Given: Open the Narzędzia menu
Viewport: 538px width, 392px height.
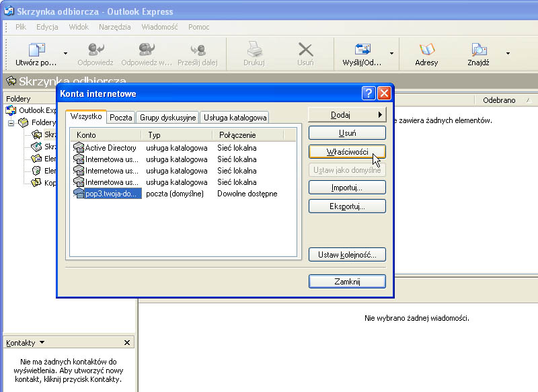Looking at the screenshot, I should pos(114,27).
